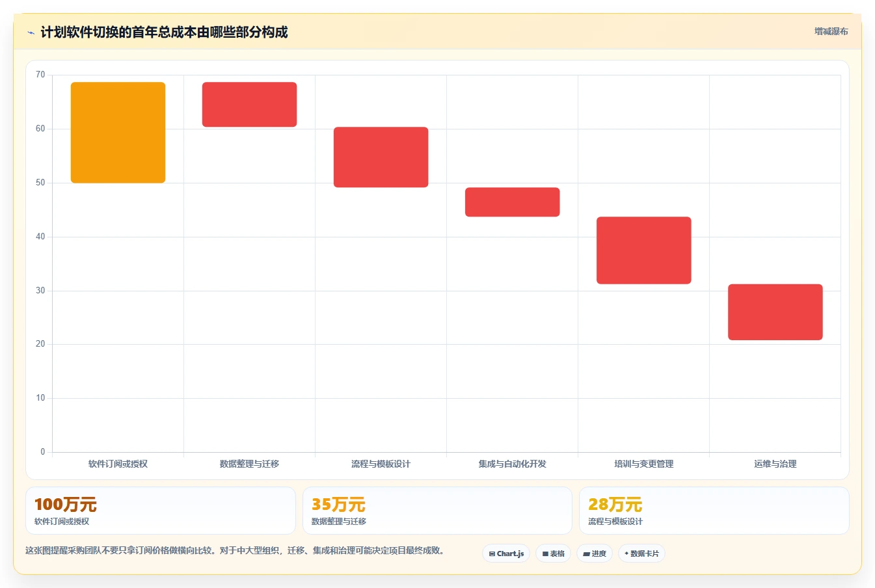
Task: Click the red 运维与治理 bar
Action: [775, 312]
